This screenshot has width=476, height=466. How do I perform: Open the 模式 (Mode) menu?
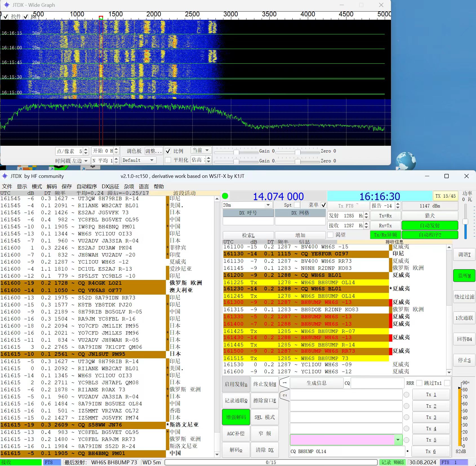(x=37, y=187)
